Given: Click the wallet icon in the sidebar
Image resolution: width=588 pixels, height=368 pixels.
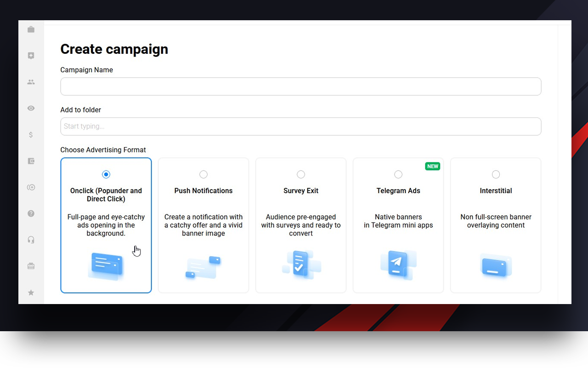Looking at the screenshot, I should click(x=31, y=161).
